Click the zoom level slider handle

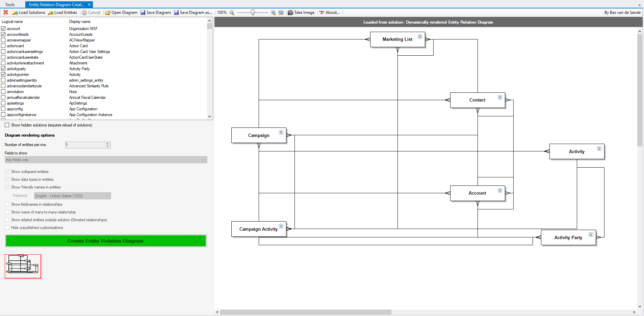253,12
